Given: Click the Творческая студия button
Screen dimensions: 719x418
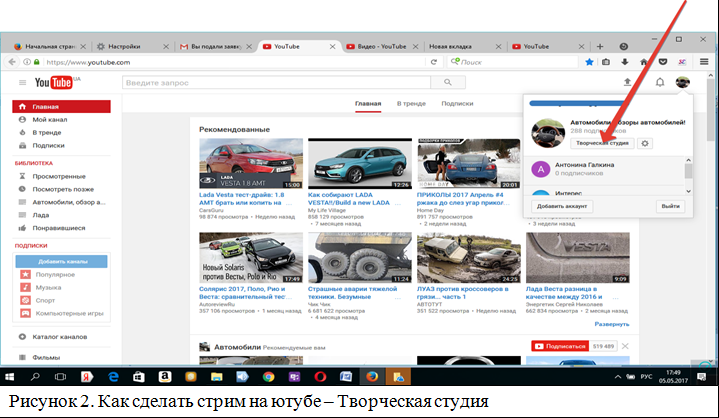Looking at the screenshot, I should (x=603, y=144).
